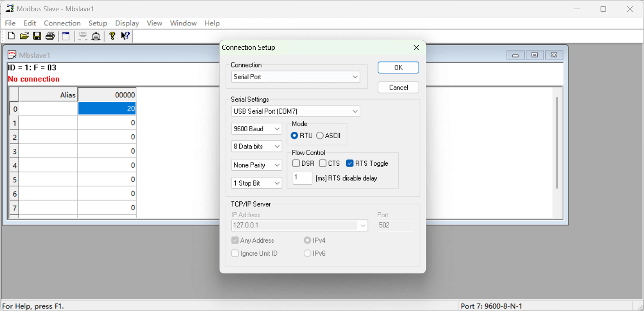Click the slave definition window icon
The width and height of the screenshot is (644, 311).
coord(66,36)
